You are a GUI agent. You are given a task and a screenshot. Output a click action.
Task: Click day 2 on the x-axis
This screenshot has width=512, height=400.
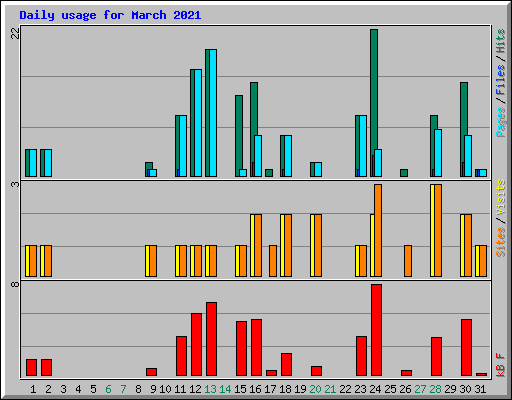pyautogui.click(x=48, y=389)
